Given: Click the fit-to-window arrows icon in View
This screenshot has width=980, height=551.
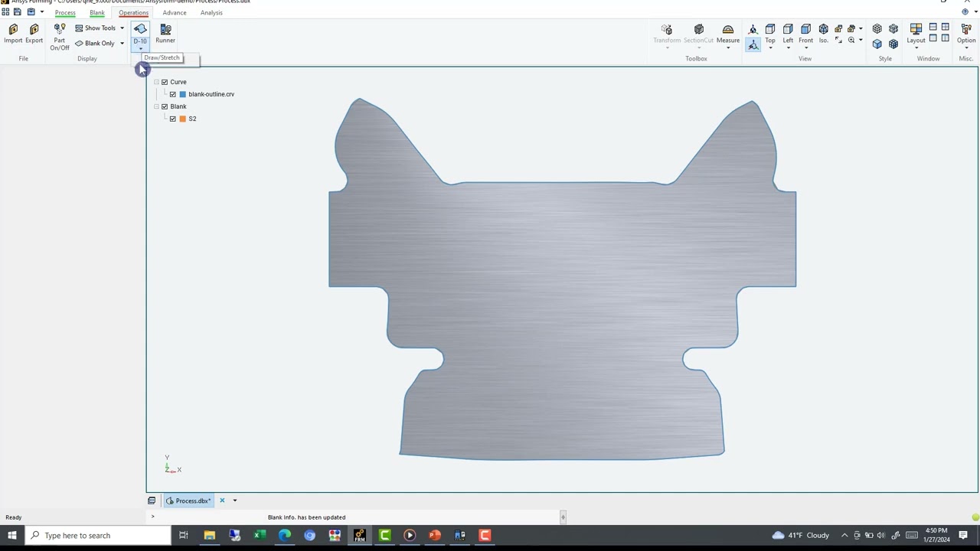Looking at the screenshot, I should 838,40.
